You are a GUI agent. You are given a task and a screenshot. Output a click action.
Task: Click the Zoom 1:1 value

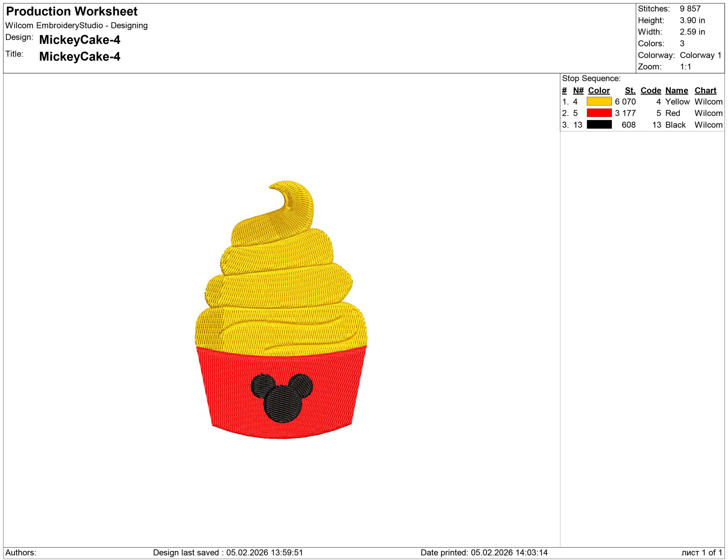tap(685, 67)
